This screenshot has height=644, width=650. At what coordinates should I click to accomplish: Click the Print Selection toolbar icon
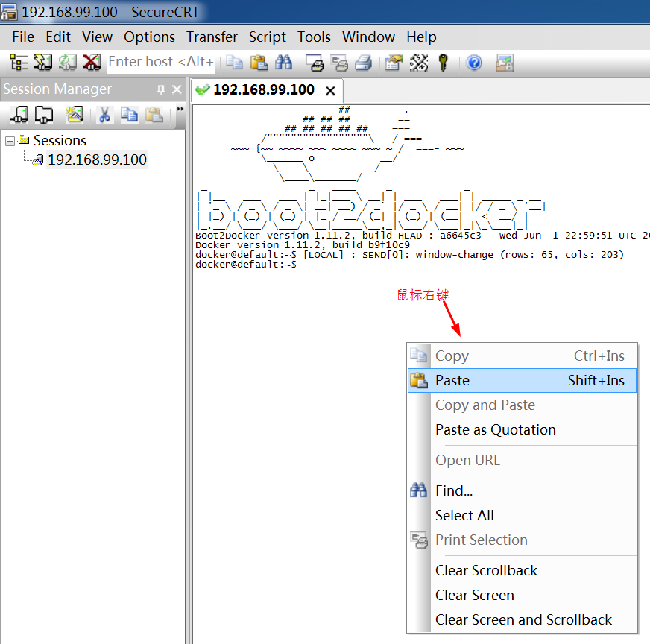[x=339, y=63]
